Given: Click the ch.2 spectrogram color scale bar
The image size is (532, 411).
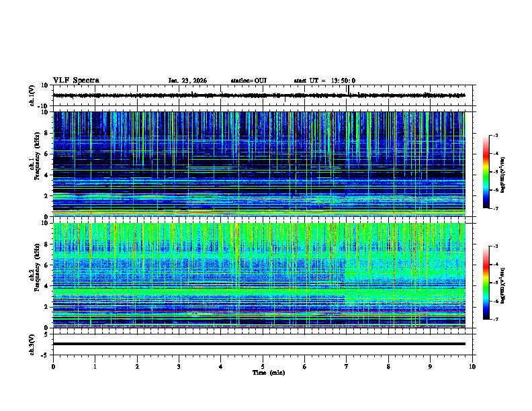Looking at the screenshot, I should tap(486, 283).
